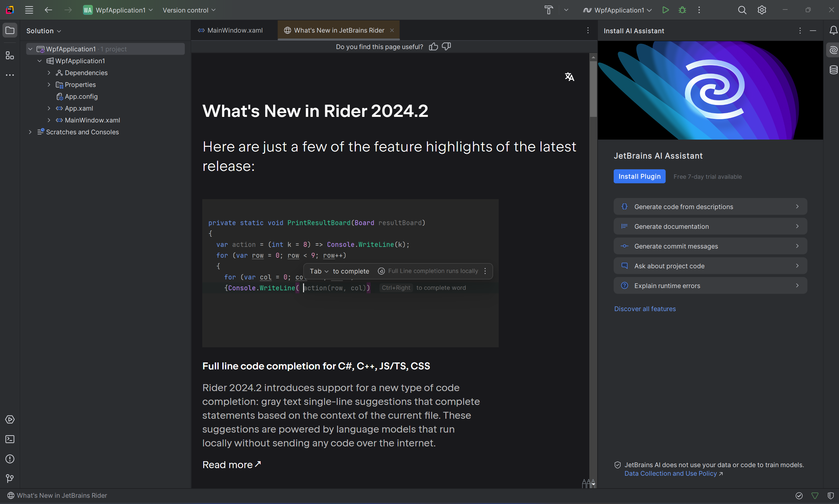Click the status bar checkmark inspection icon
This screenshot has width=839, height=504.
click(x=799, y=495)
